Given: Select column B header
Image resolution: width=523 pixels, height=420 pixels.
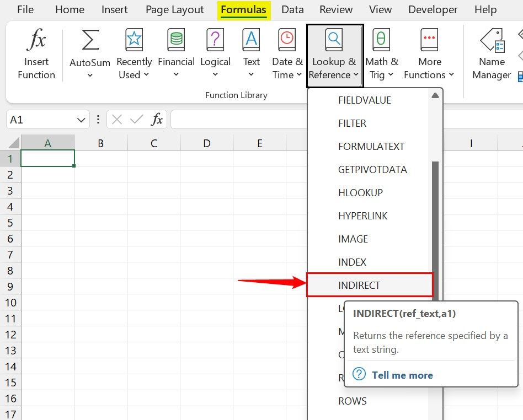Looking at the screenshot, I should 101,143.
